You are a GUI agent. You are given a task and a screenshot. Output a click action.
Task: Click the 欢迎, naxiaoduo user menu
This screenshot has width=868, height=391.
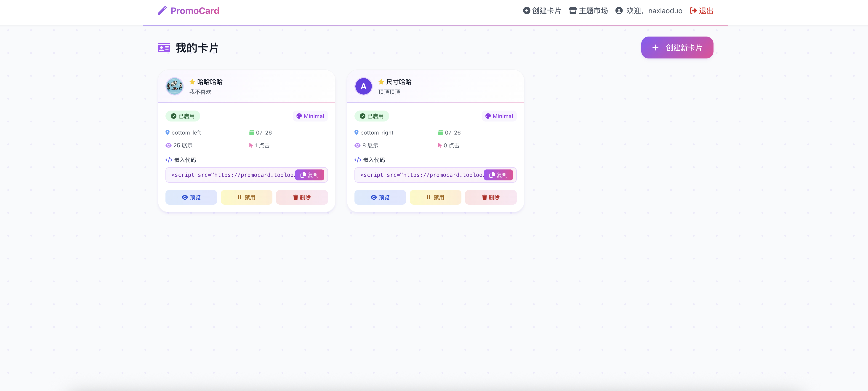[649, 11]
